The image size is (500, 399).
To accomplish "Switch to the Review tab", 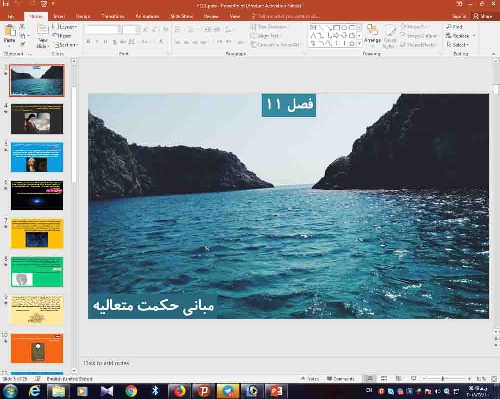I will [211, 16].
